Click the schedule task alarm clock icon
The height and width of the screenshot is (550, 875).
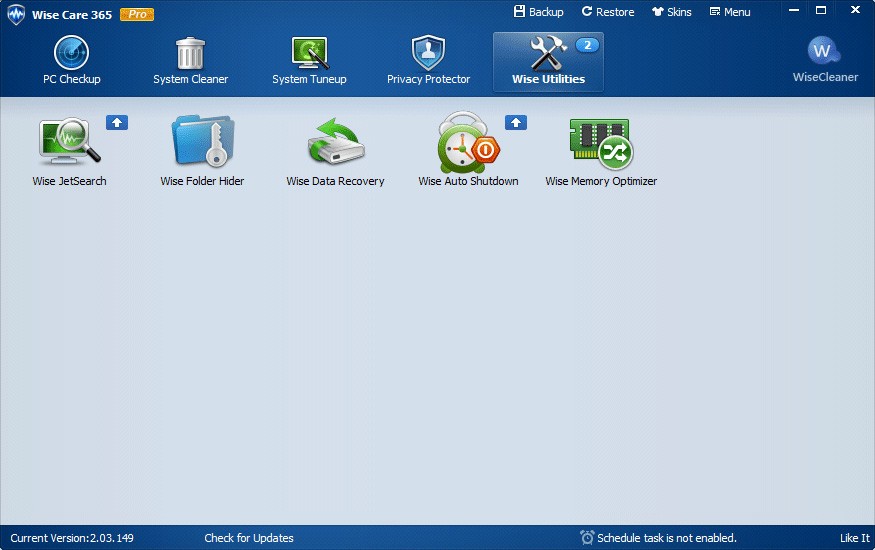click(x=587, y=537)
